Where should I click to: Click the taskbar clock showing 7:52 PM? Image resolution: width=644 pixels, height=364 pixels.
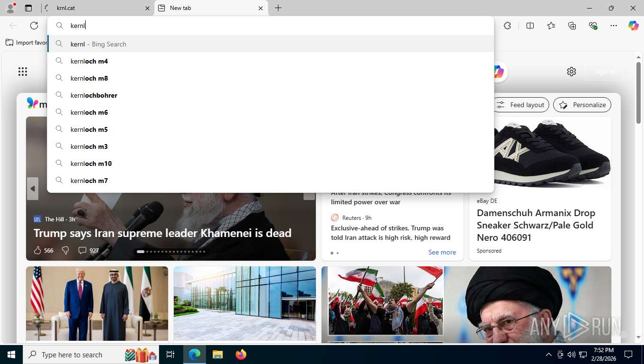604,355
